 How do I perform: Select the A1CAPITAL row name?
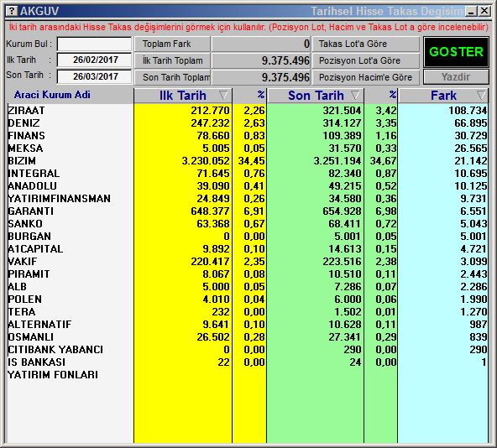(x=35, y=248)
